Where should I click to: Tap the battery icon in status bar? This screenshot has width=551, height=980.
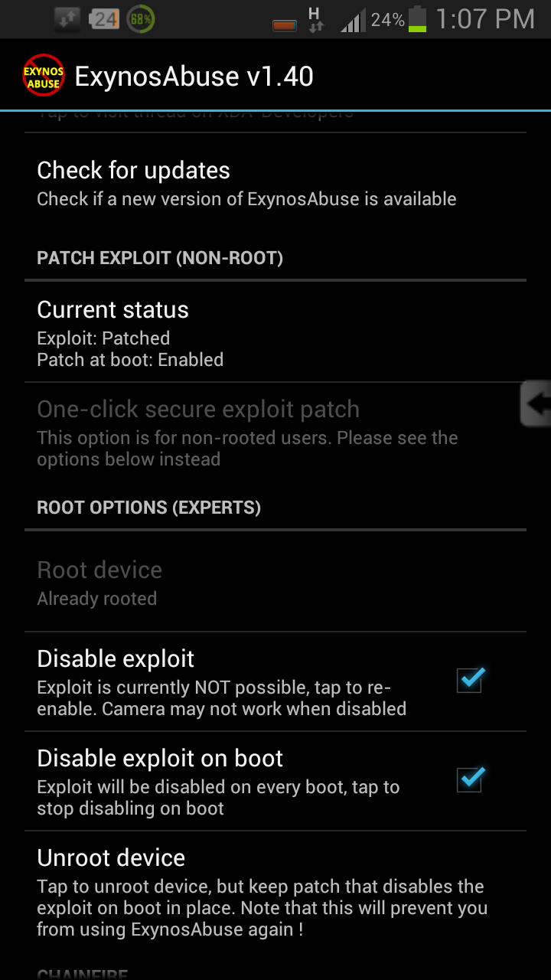click(x=418, y=19)
